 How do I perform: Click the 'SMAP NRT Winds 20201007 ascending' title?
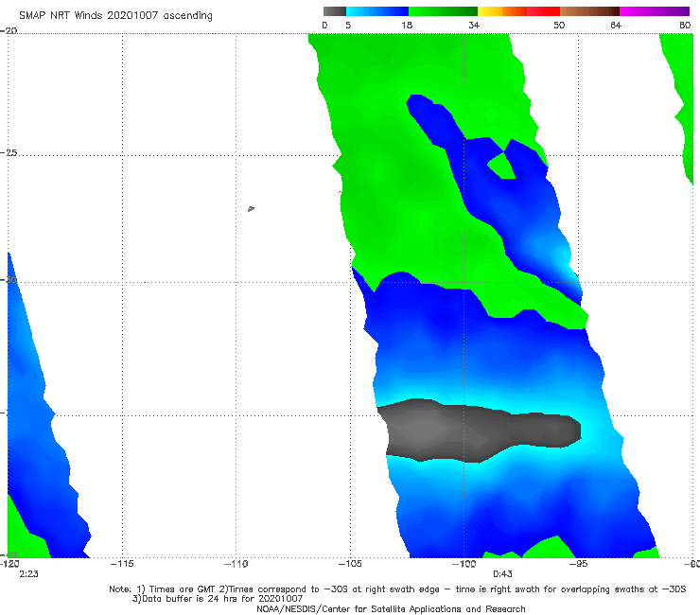115,16
